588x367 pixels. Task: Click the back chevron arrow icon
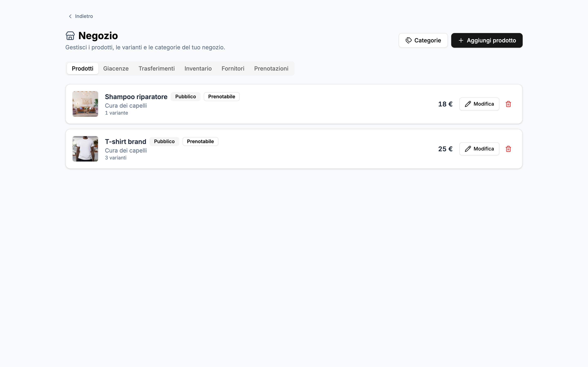click(70, 16)
